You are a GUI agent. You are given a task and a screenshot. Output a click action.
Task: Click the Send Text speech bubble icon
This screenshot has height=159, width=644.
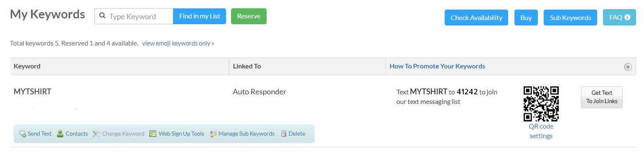point(23,134)
